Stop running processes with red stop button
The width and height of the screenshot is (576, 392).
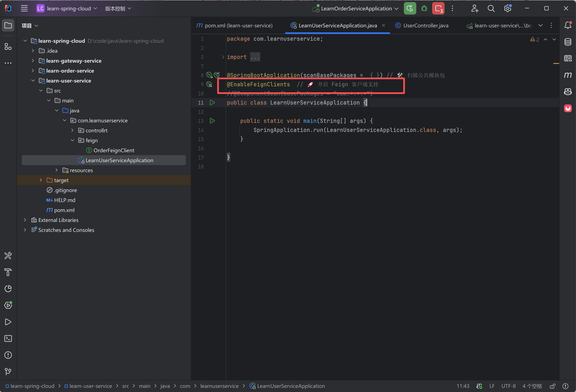pyautogui.click(x=438, y=9)
